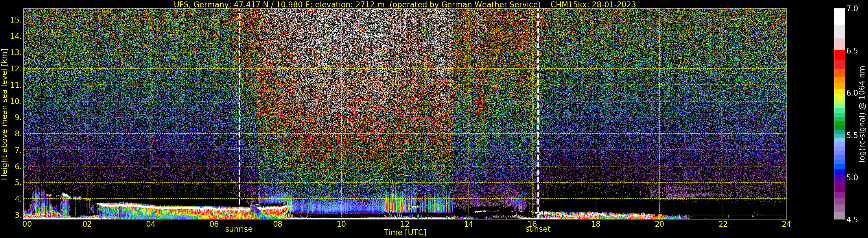Click height axis tick '10.'
868x238 pixels.
[x=16, y=101]
